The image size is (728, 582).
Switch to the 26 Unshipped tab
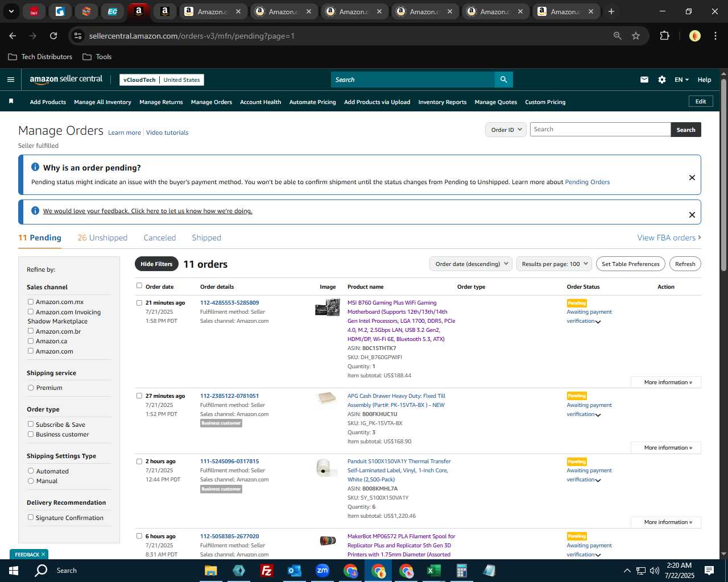[x=102, y=238]
